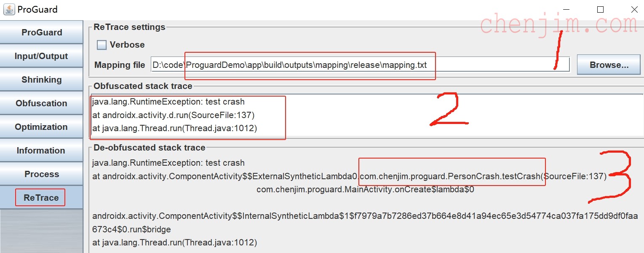This screenshot has height=253, width=644.
Task: Enable the Verbose checkbox
Action: pos(102,45)
